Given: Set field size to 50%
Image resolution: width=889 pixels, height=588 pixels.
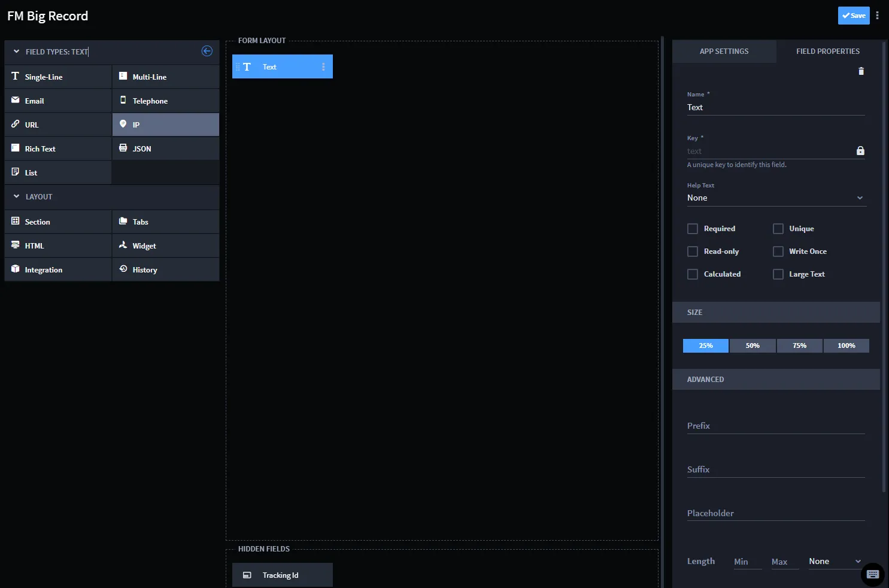Looking at the screenshot, I should pos(753,345).
